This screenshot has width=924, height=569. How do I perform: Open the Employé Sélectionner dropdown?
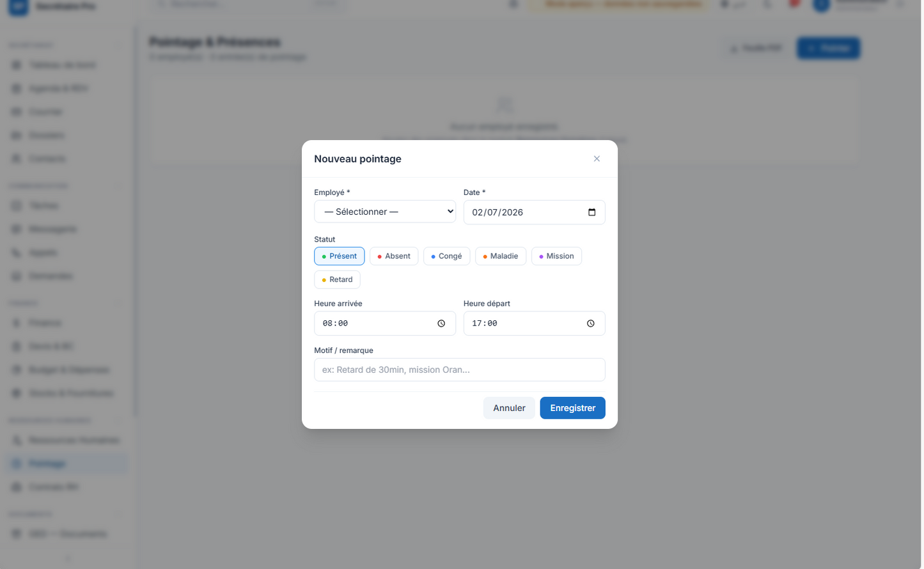point(385,212)
